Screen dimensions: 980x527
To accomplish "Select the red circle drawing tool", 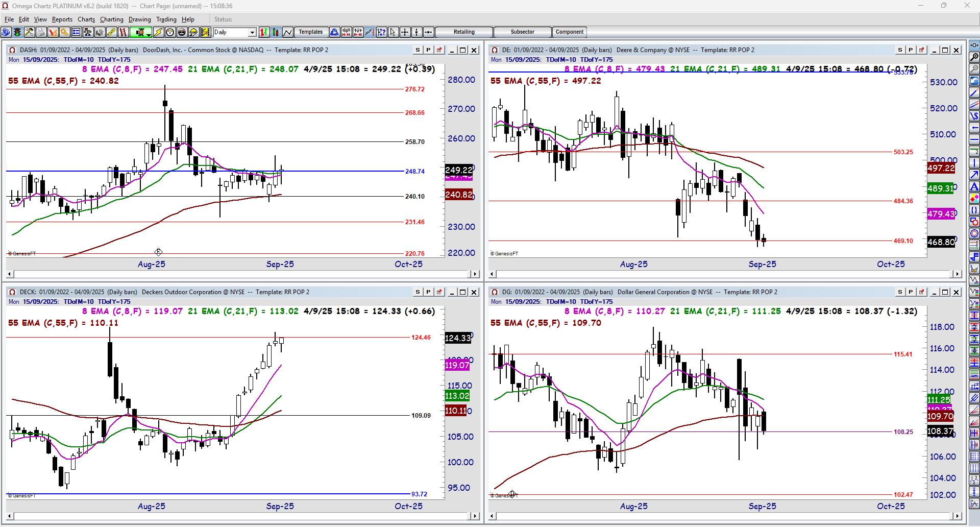I will pos(974,233).
